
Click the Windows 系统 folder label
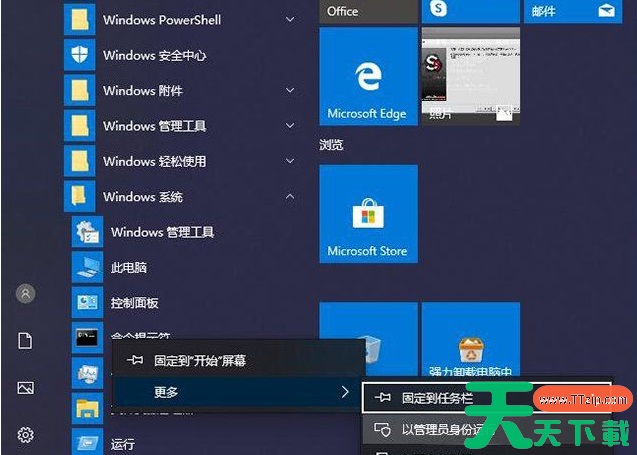click(x=143, y=197)
